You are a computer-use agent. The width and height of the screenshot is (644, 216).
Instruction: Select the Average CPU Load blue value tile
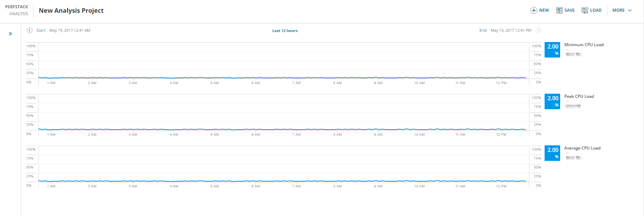552,153
